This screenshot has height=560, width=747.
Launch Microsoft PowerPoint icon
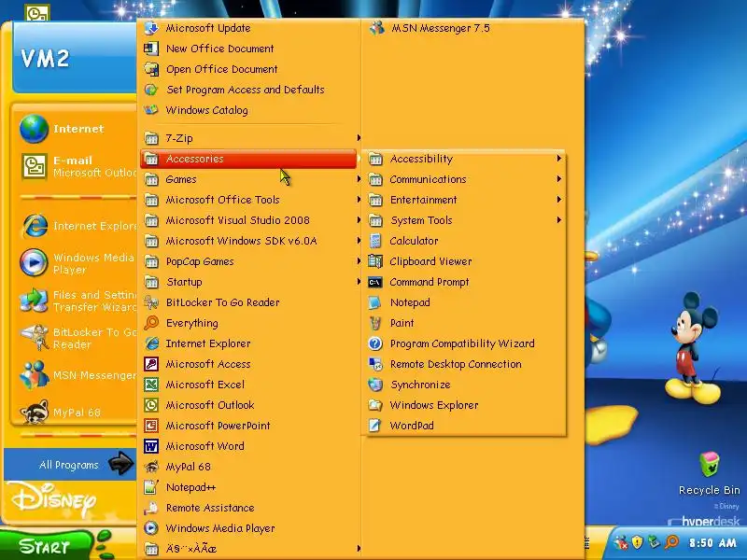click(x=151, y=426)
